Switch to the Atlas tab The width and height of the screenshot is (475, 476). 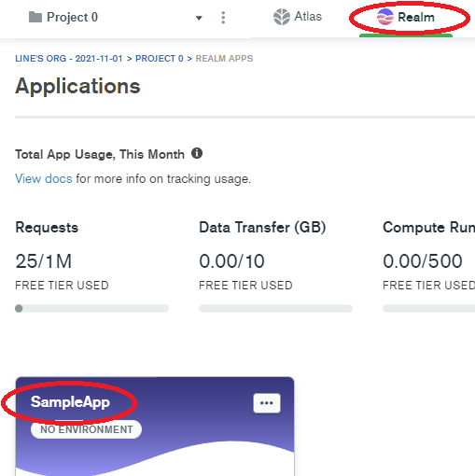click(298, 17)
